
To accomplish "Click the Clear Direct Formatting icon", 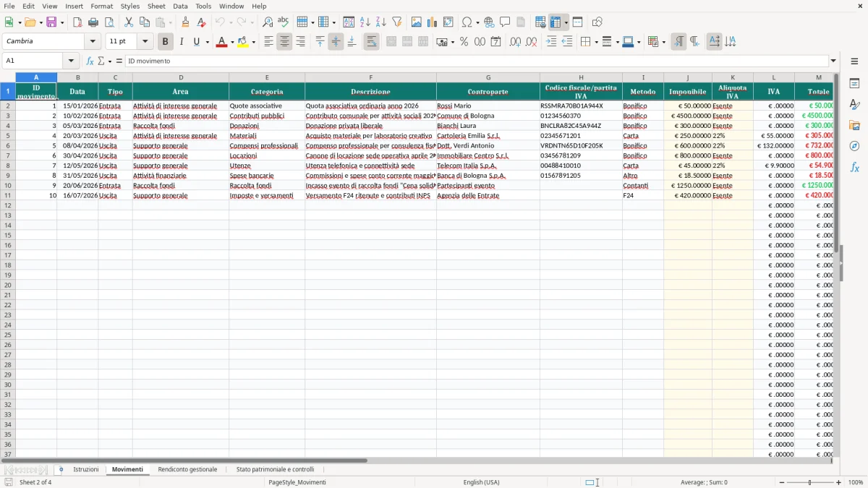I will tap(201, 22).
